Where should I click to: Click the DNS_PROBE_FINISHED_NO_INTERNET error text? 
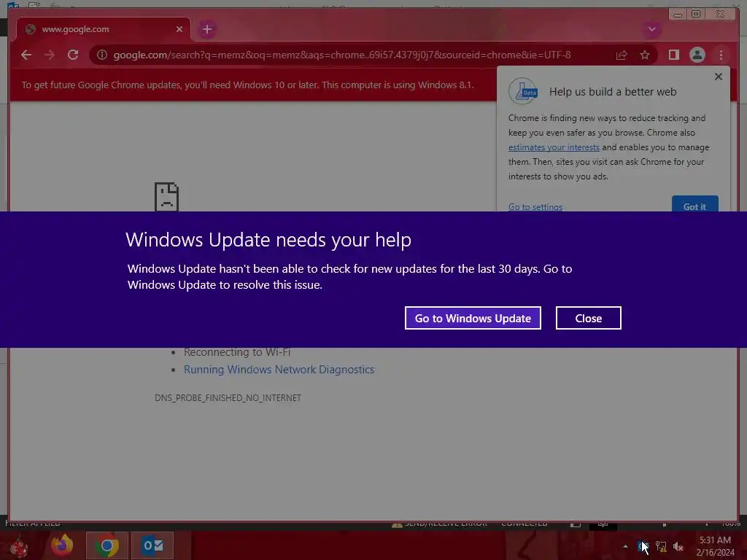[228, 397]
